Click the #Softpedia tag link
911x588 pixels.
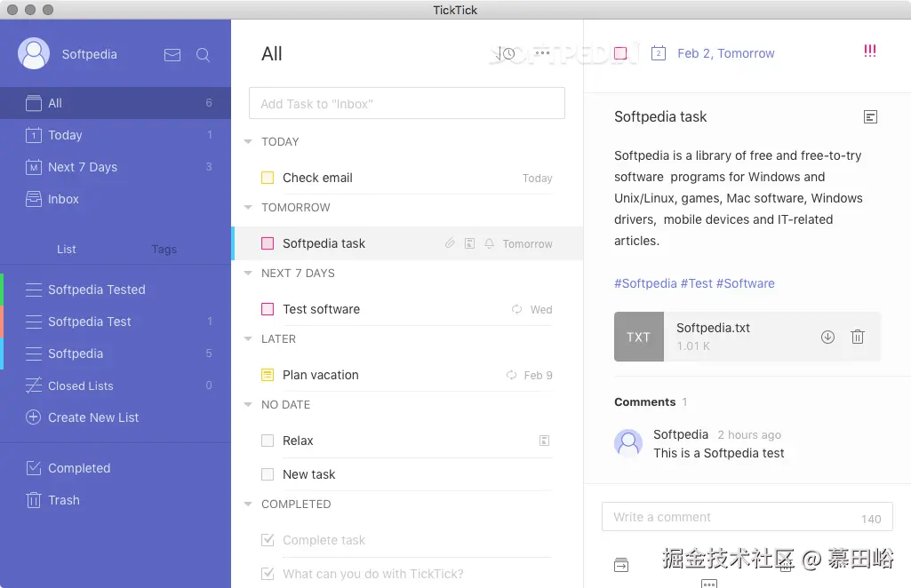point(645,283)
